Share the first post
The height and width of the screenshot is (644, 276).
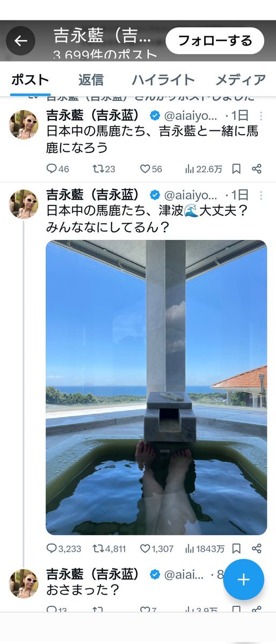pos(257,169)
